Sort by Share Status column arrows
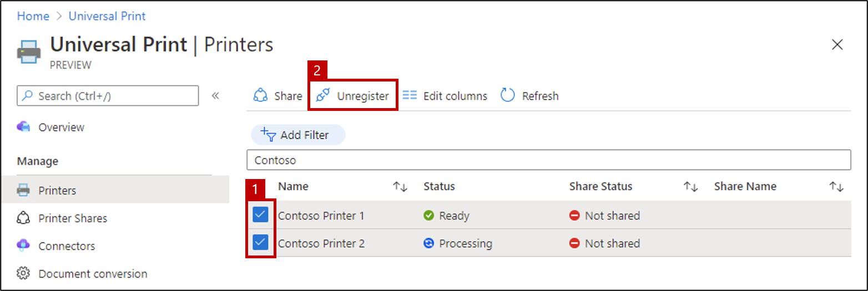 (690, 187)
